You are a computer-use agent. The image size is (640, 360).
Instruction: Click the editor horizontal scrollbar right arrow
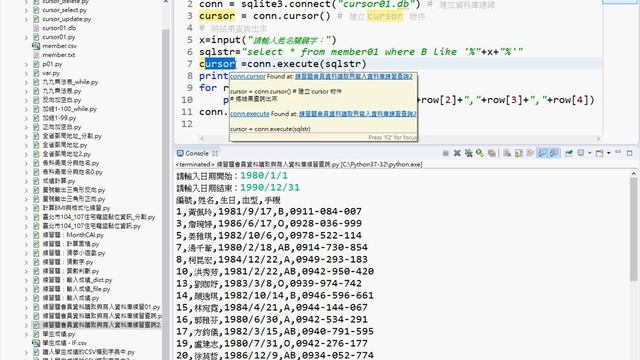click(598, 138)
